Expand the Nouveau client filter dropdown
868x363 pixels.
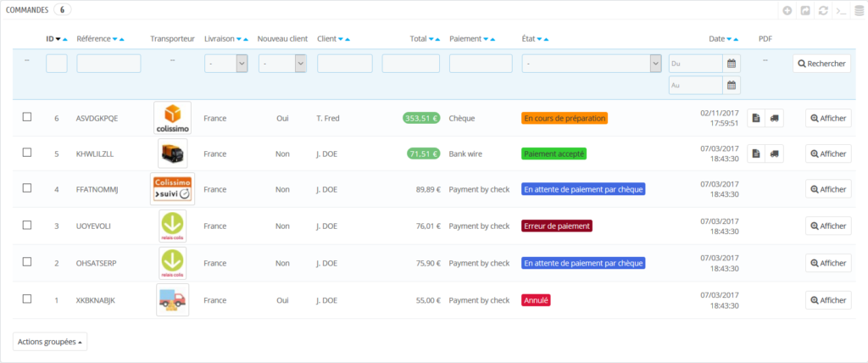click(283, 64)
